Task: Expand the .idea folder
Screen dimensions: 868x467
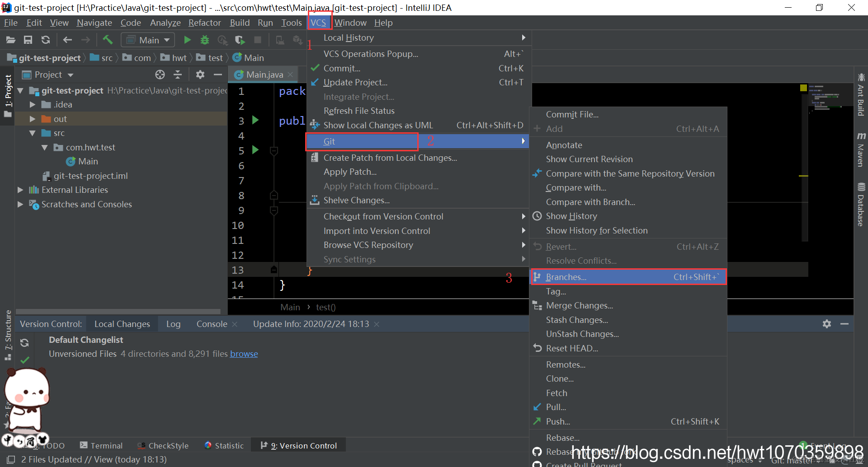Action: 33,105
